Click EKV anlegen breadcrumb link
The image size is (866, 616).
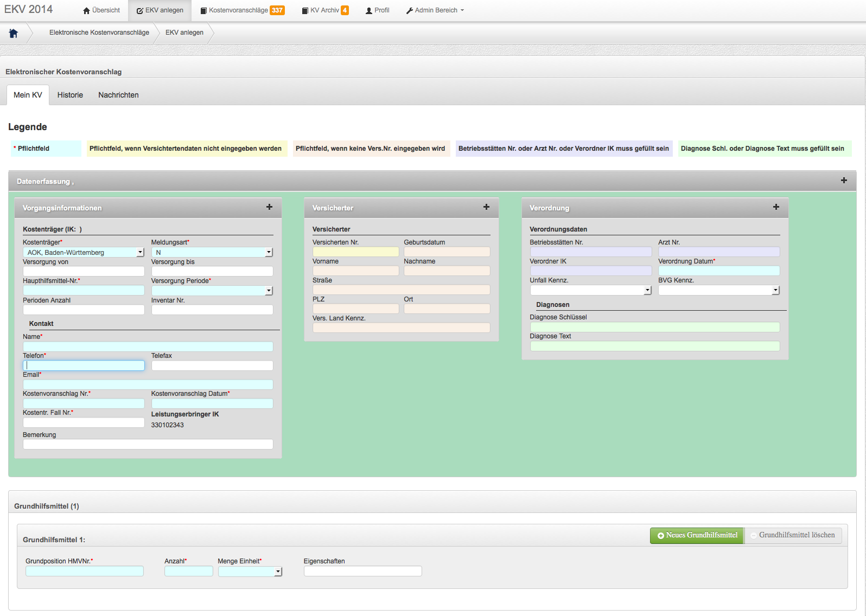pos(184,33)
